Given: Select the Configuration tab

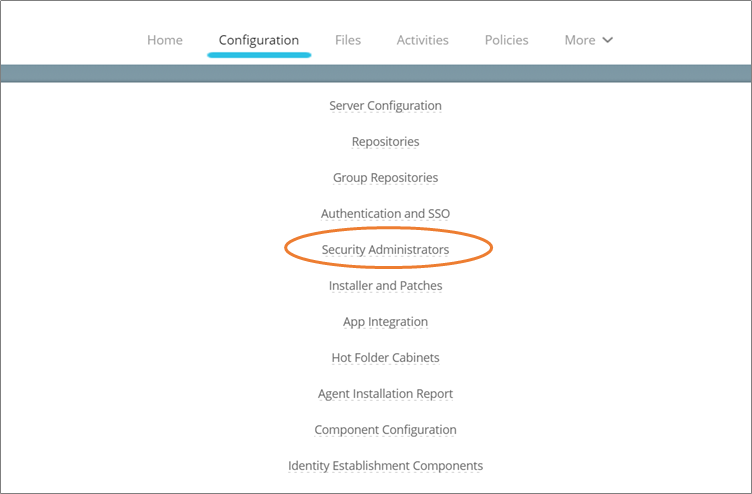Looking at the screenshot, I should [x=259, y=40].
